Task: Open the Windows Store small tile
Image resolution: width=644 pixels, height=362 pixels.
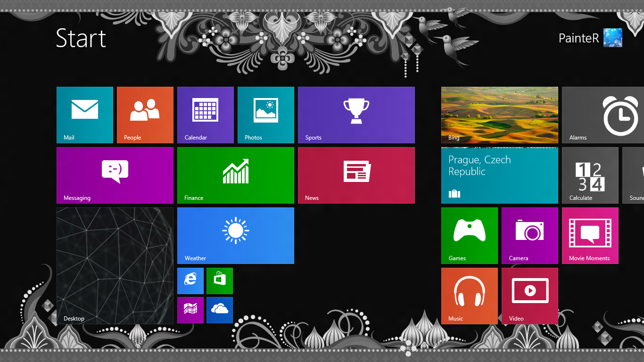Action: pyautogui.click(x=220, y=280)
